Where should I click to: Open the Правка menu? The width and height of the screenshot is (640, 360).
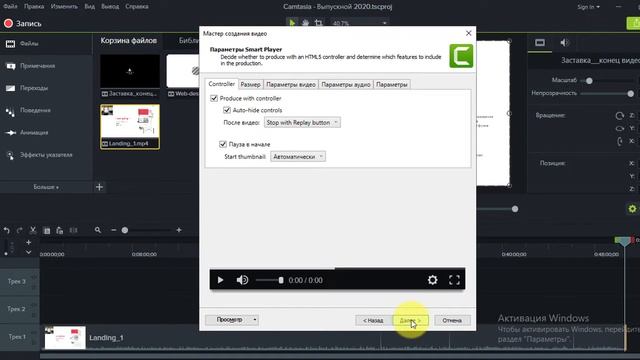click(x=34, y=7)
